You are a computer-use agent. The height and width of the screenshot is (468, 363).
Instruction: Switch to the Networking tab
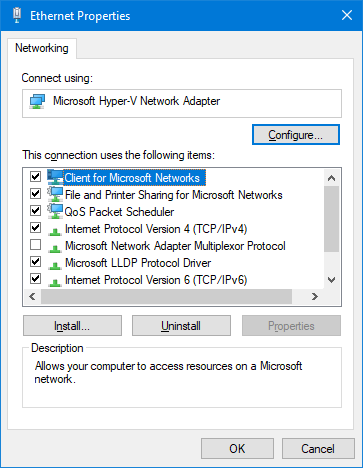pos(42,48)
